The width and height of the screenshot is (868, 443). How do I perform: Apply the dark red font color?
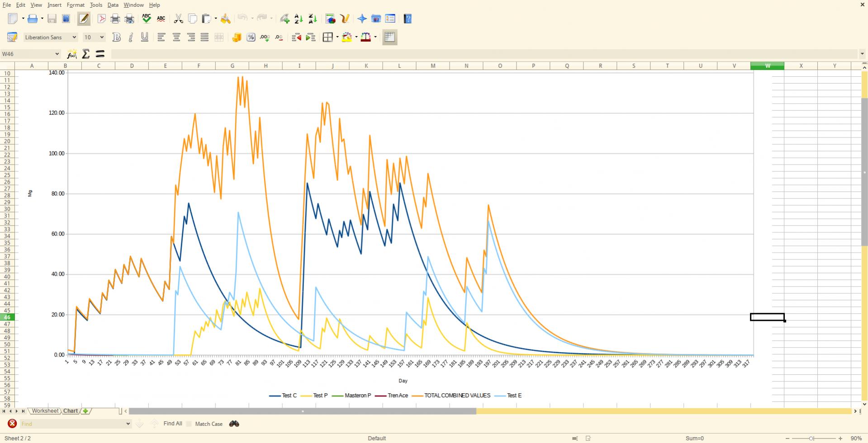point(366,37)
